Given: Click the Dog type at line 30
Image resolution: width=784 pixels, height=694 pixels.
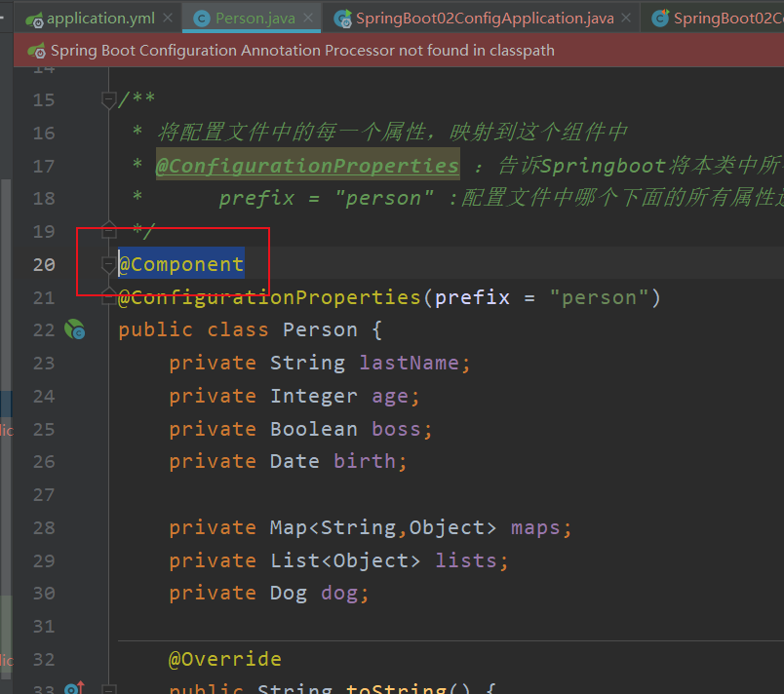Looking at the screenshot, I should [x=289, y=594].
